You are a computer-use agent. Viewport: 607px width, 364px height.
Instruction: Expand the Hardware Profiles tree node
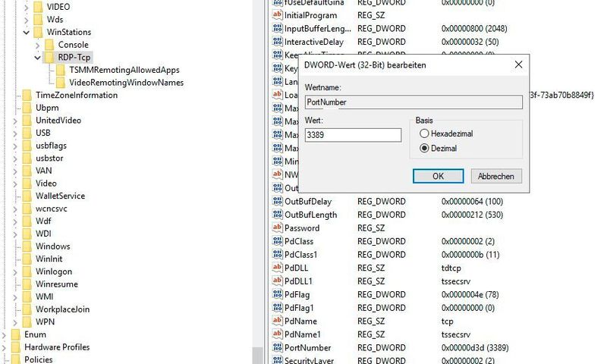click(x=4, y=347)
